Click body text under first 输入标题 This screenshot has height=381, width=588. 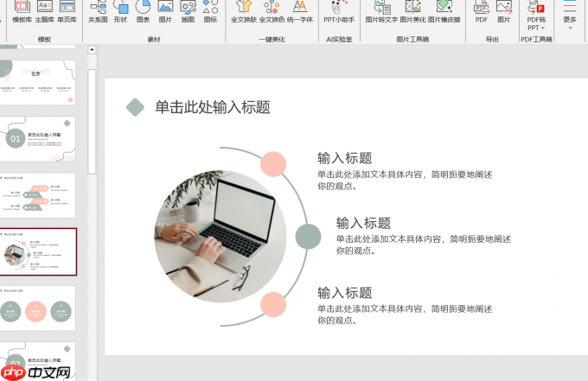pyautogui.click(x=405, y=181)
